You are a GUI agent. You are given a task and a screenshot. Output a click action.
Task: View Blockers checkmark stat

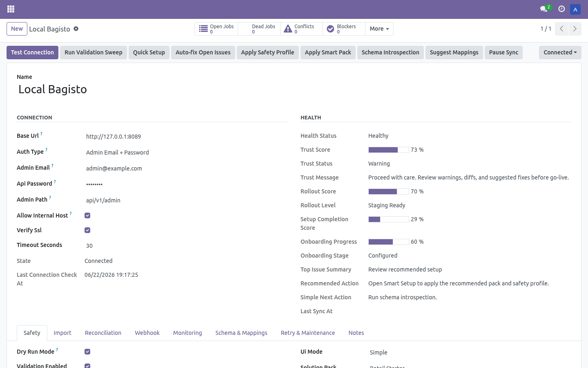[330, 29]
